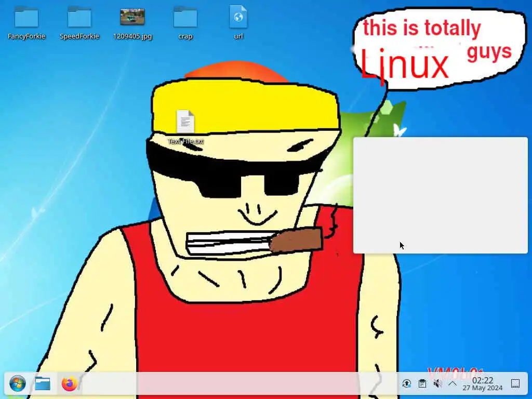Viewport: 532px width, 399px height.
Task: Launch Firefox from the taskbar
Action: (70, 384)
